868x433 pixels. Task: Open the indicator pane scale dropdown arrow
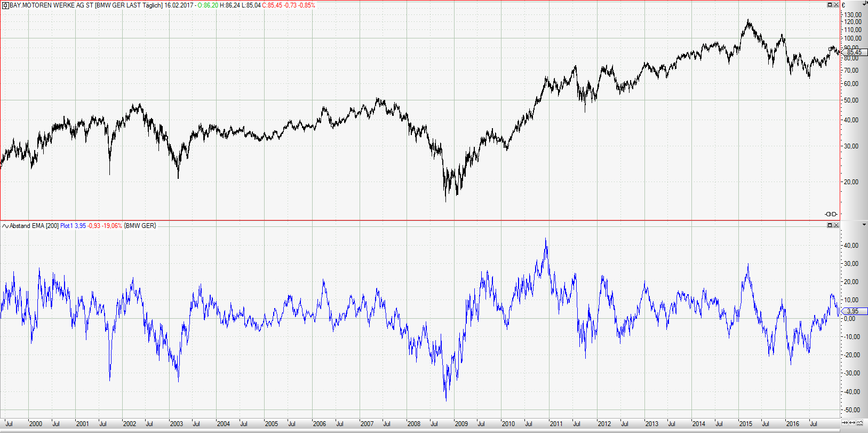(864, 225)
